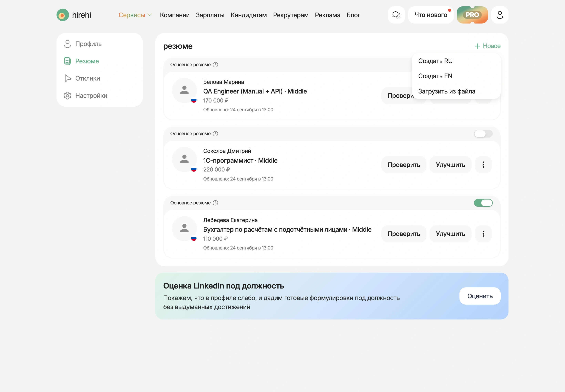Image resolution: width=565 pixels, height=392 pixels.
Task: Go to Рекрутерам in the top navigation
Action: click(x=291, y=15)
